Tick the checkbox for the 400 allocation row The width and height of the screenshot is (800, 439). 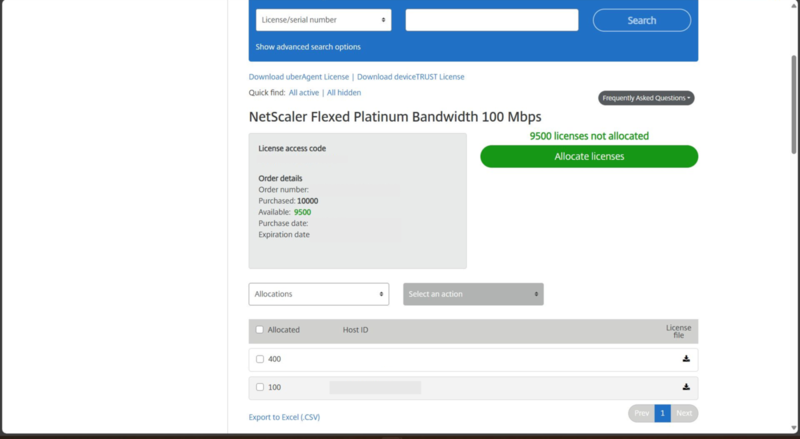coord(260,359)
